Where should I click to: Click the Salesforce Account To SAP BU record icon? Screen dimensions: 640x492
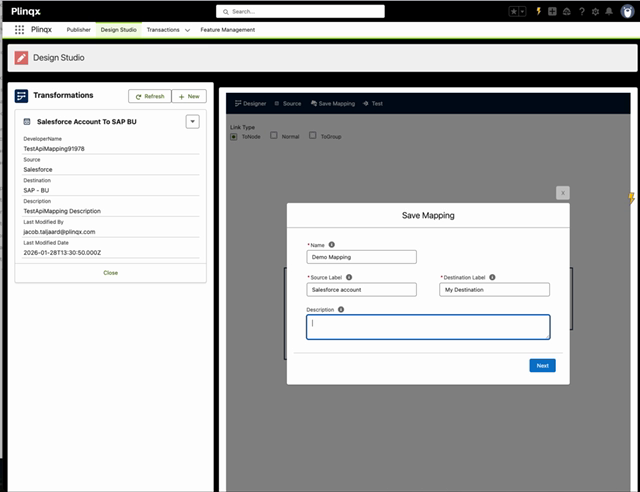click(27, 122)
